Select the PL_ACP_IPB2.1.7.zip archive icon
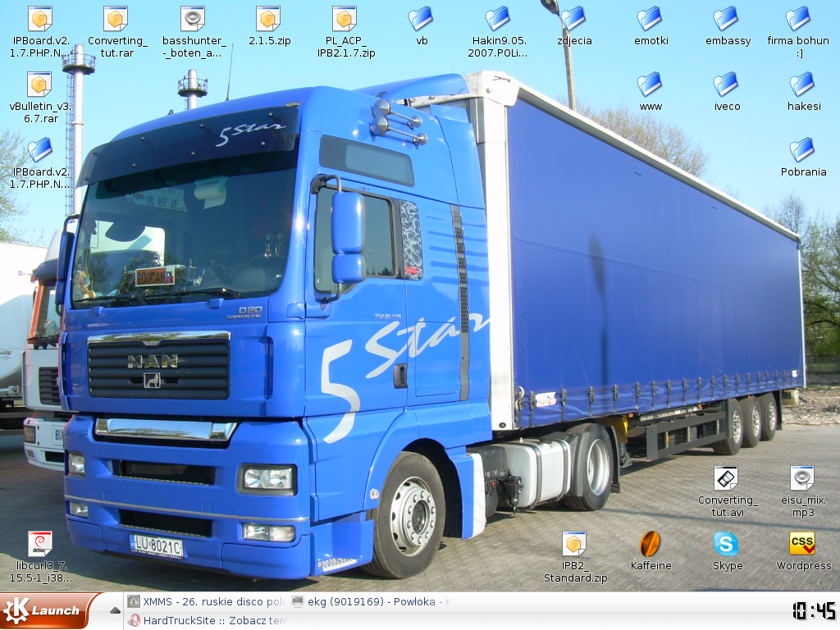The height and width of the screenshot is (630, 840). 345,19
